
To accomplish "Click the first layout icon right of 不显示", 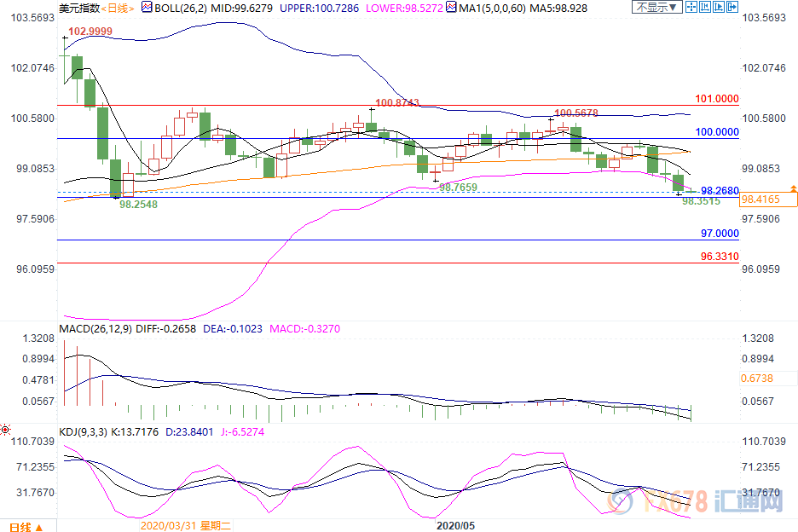I will 691,8.
